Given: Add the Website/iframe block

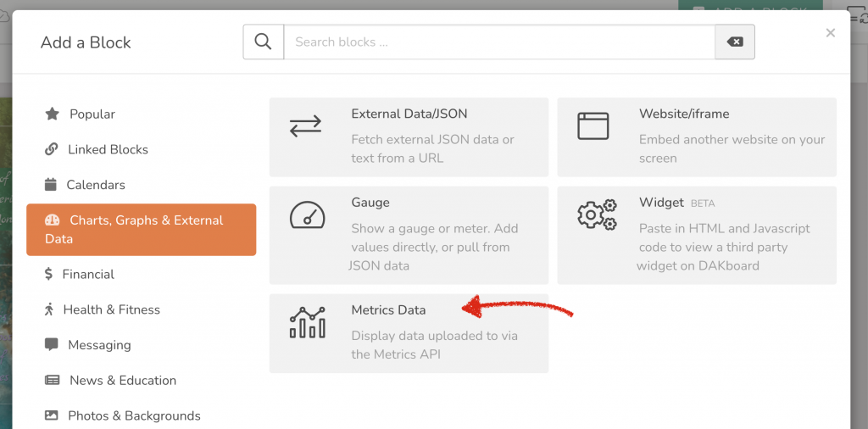Looking at the screenshot, I should click(x=697, y=137).
